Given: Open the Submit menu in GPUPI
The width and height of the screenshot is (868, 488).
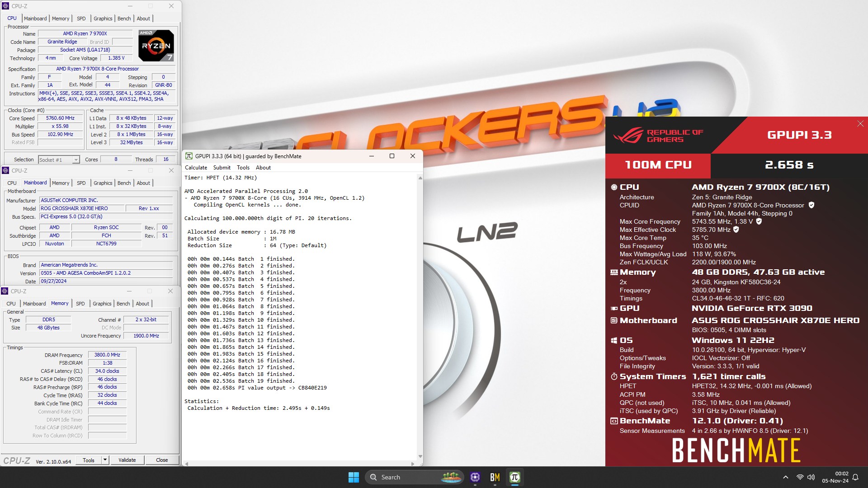Looking at the screenshot, I should point(222,168).
